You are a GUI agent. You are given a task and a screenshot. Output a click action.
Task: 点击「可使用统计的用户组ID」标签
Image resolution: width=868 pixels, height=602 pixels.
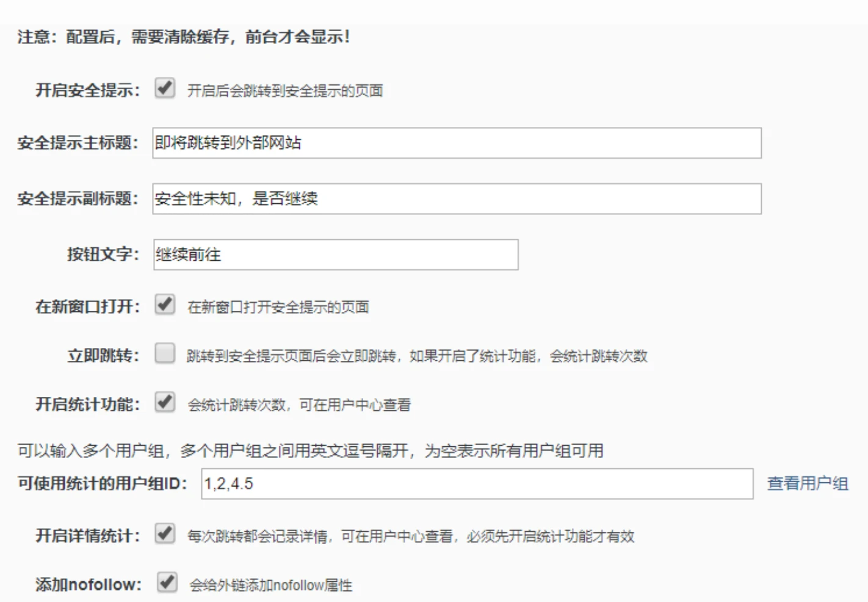101,482
